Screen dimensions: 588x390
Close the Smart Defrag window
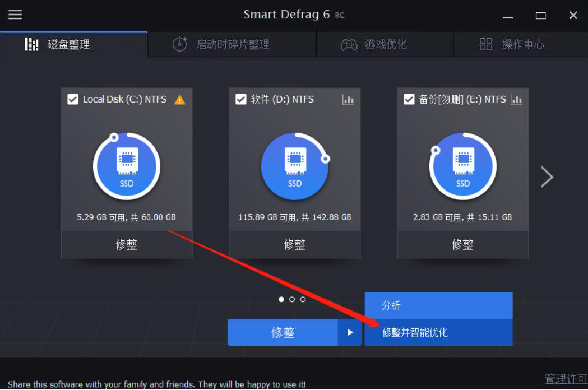click(573, 15)
